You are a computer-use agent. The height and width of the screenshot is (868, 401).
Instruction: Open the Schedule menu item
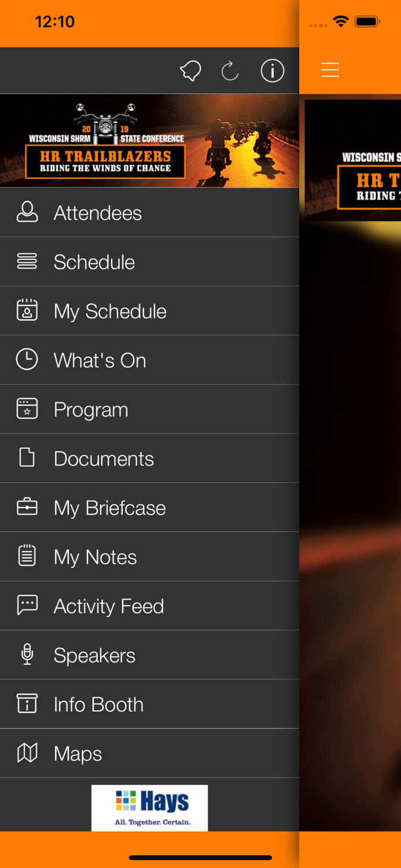(94, 262)
